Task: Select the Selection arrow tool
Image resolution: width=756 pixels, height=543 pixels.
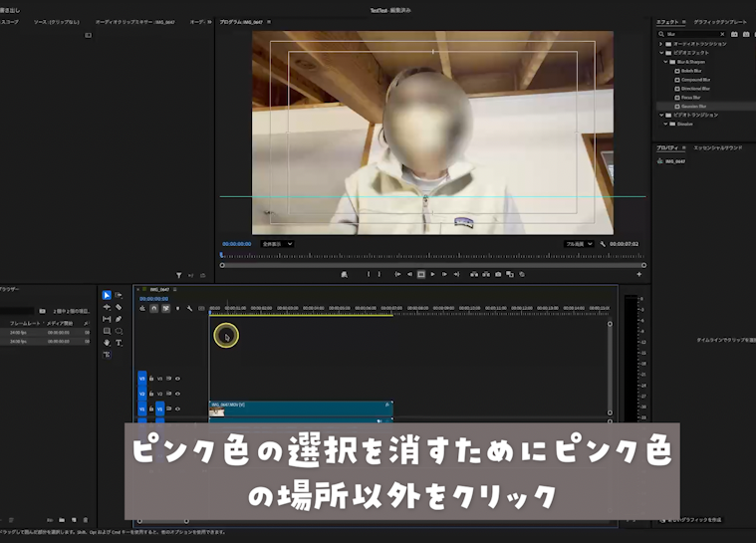Action: point(107,295)
